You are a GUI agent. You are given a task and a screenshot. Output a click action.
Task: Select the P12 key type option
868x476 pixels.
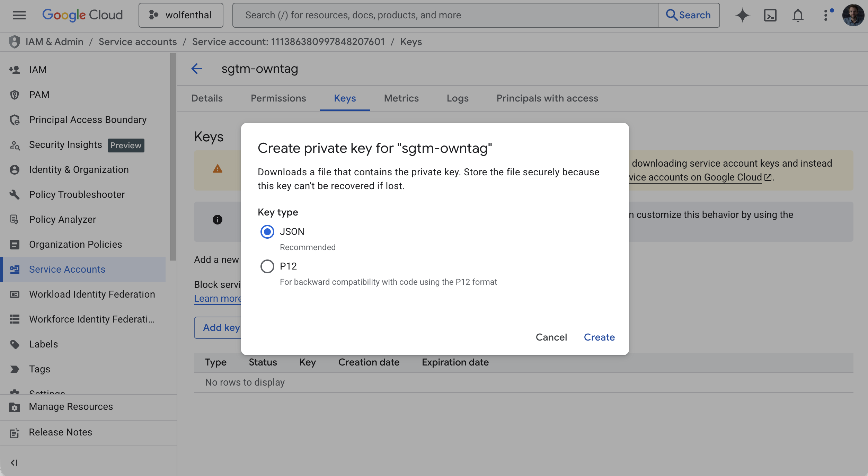point(267,266)
